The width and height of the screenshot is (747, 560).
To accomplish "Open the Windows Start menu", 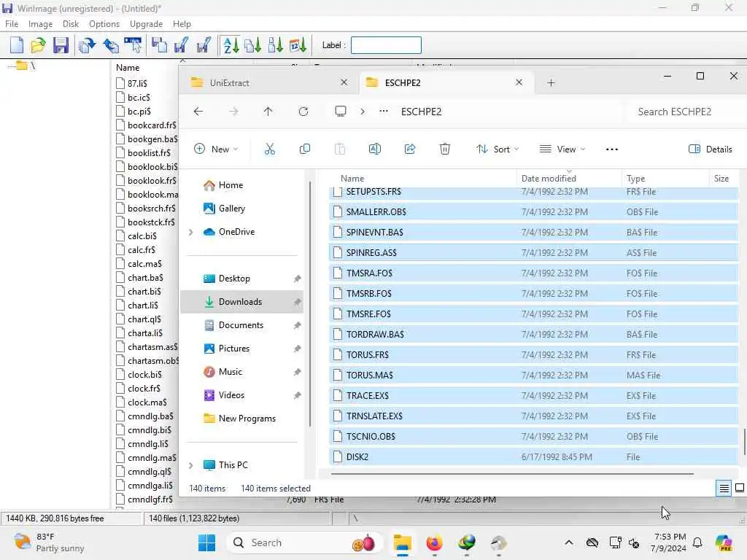I will point(206,542).
